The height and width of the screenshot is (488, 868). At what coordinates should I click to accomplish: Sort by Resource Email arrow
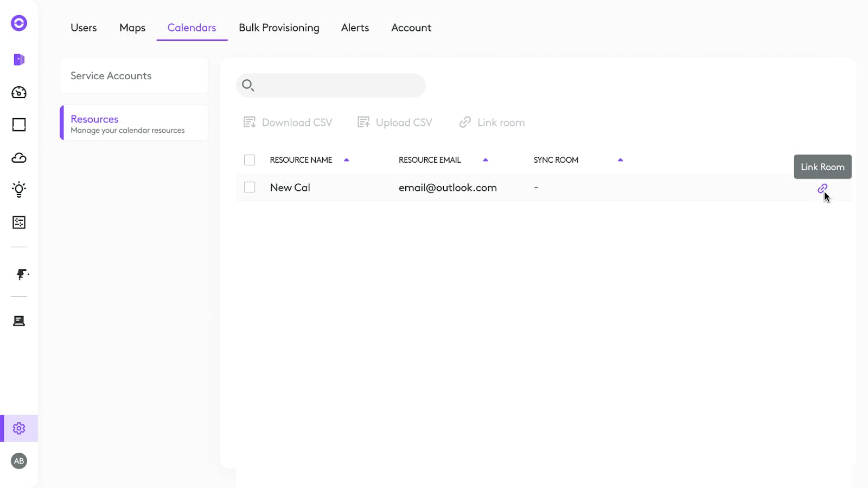tap(486, 160)
